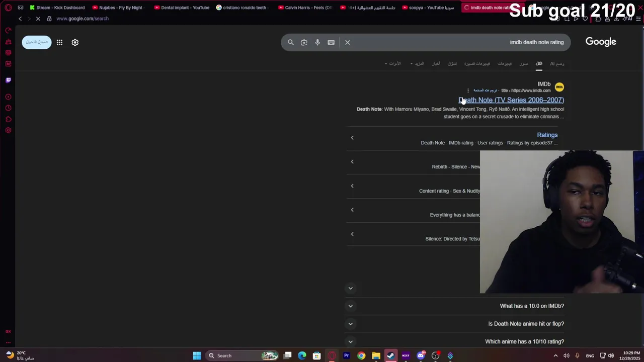Screen dimensions: 644x362
Task: Open 'Death Note (TV Series 2006–2007)' result
Action: point(511,100)
